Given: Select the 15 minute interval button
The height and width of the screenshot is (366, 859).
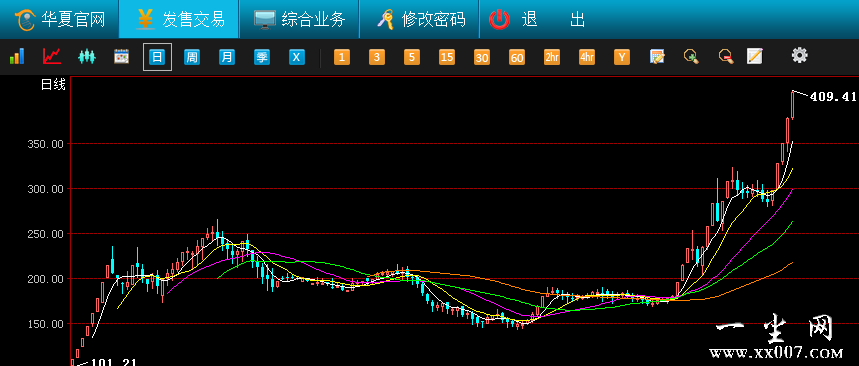Looking at the screenshot, I should (x=447, y=57).
